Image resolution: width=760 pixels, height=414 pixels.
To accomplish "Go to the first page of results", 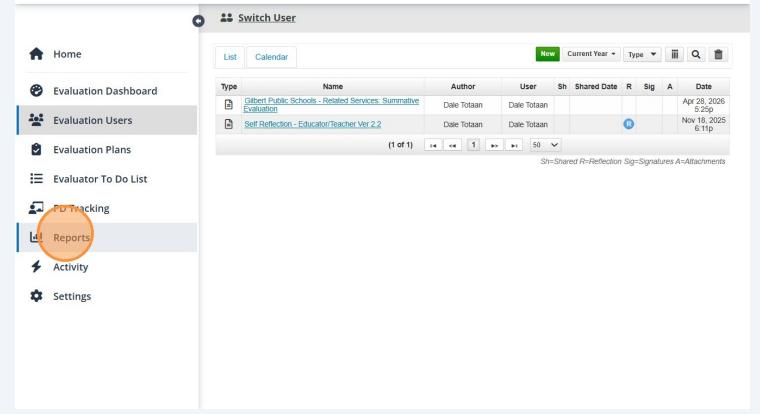I will pyautogui.click(x=433, y=145).
